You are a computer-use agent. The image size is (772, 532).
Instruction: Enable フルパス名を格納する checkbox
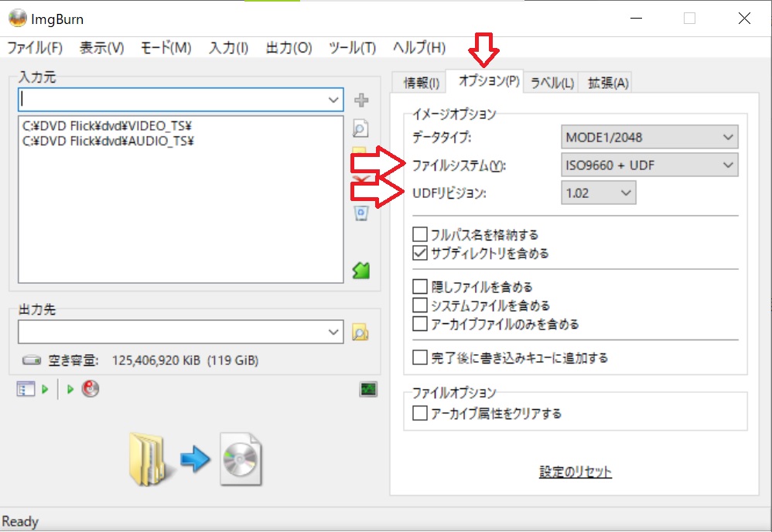420,234
